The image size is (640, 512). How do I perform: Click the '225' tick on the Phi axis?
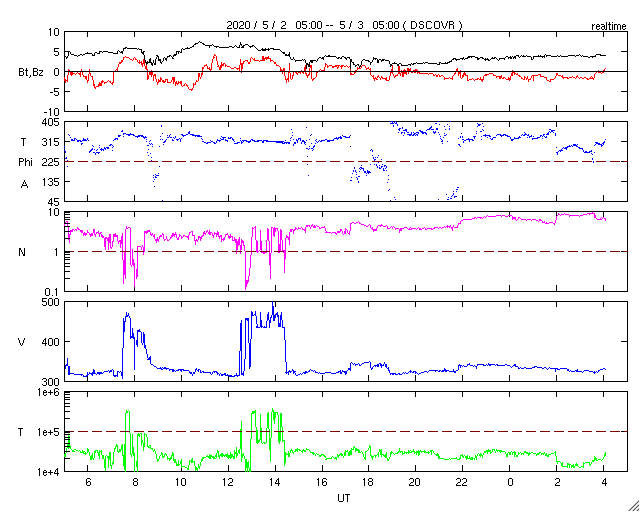51,162
